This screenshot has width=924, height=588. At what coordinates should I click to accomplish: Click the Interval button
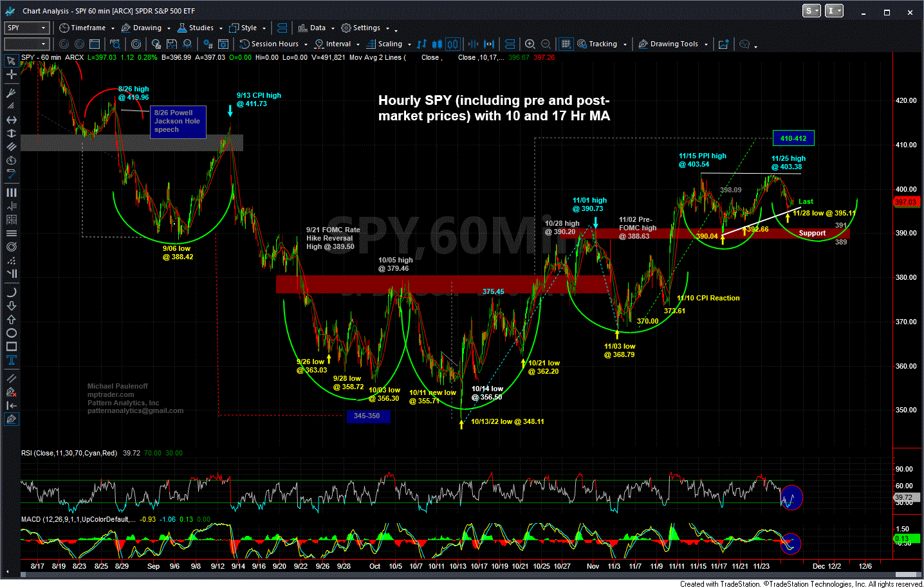tap(333, 44)
